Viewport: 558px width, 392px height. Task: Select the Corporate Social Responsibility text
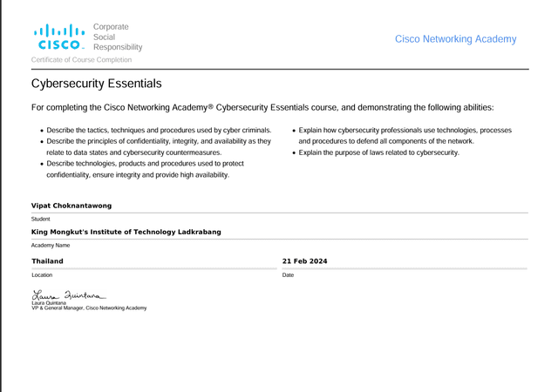tap(117, 37)
